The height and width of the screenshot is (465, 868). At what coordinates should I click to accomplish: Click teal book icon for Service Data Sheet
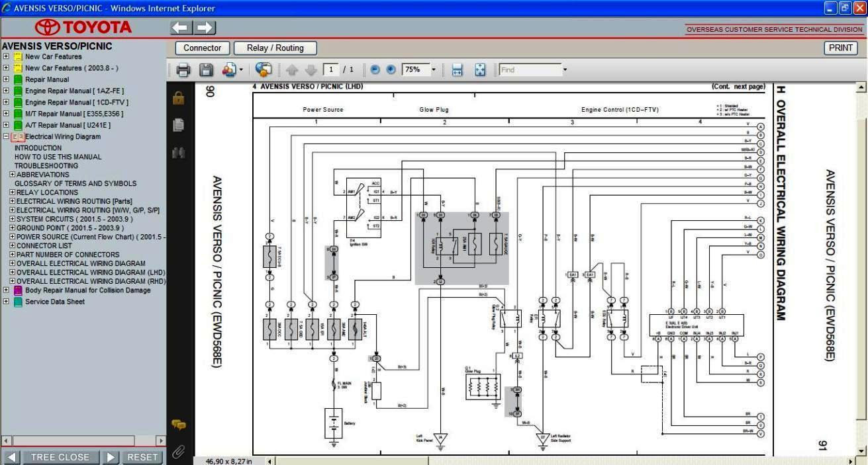pos(18,302)
